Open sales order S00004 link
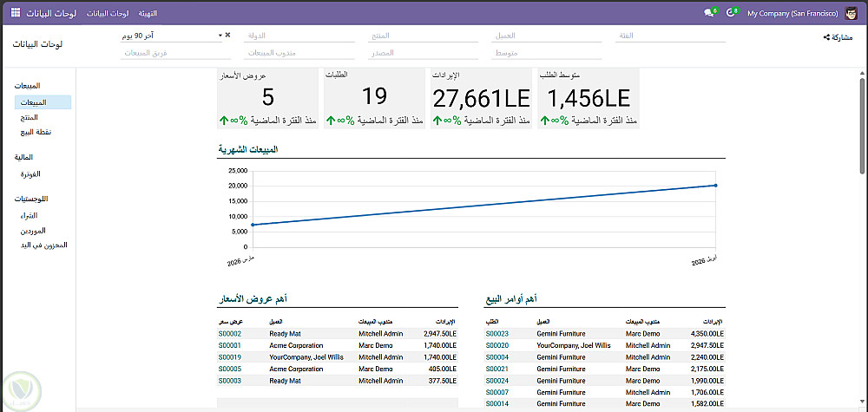 (x=497, y=357)
